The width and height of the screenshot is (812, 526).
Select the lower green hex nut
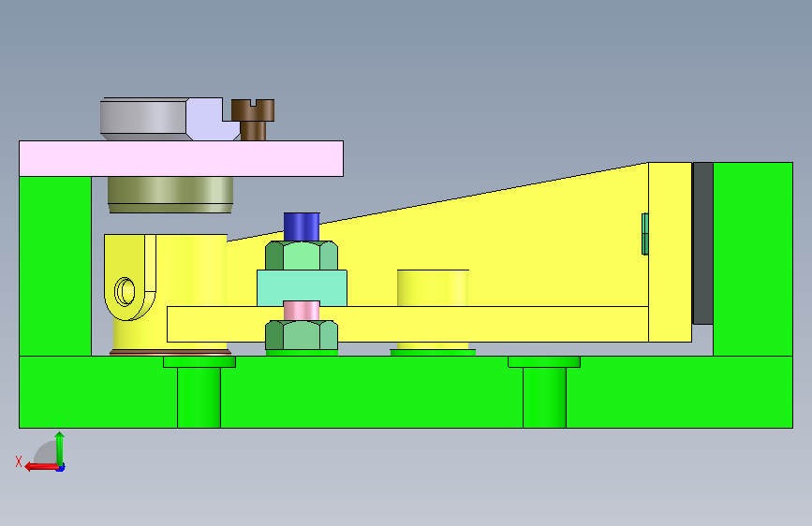(x=302, y=335)
